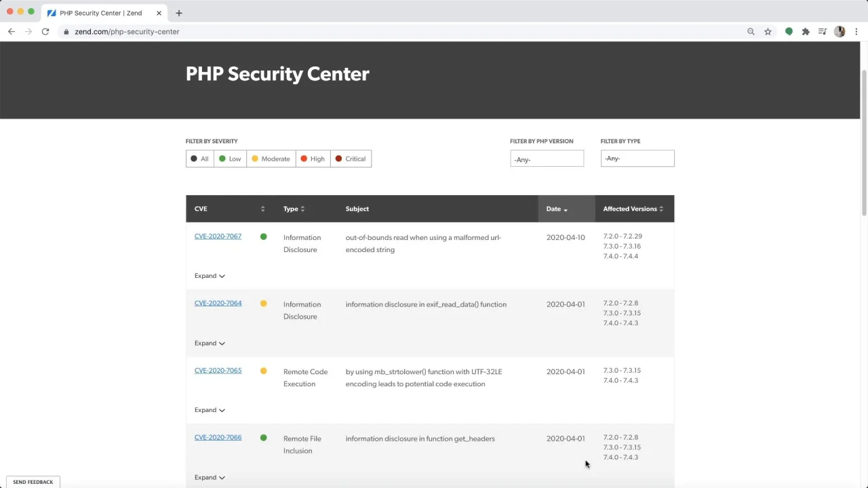Sort the table by Affected Versions
The width and height of the screenshot is (868, 488).
coord(633,209)
